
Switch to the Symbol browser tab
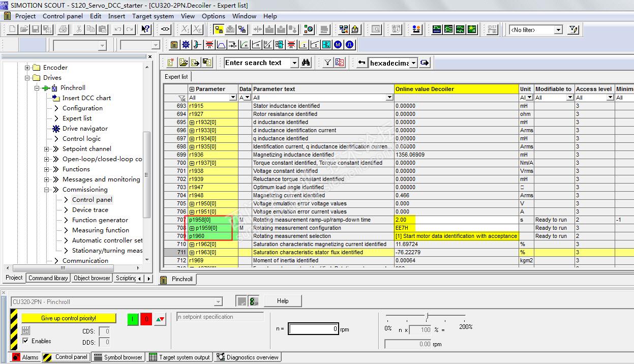point(118,357)
